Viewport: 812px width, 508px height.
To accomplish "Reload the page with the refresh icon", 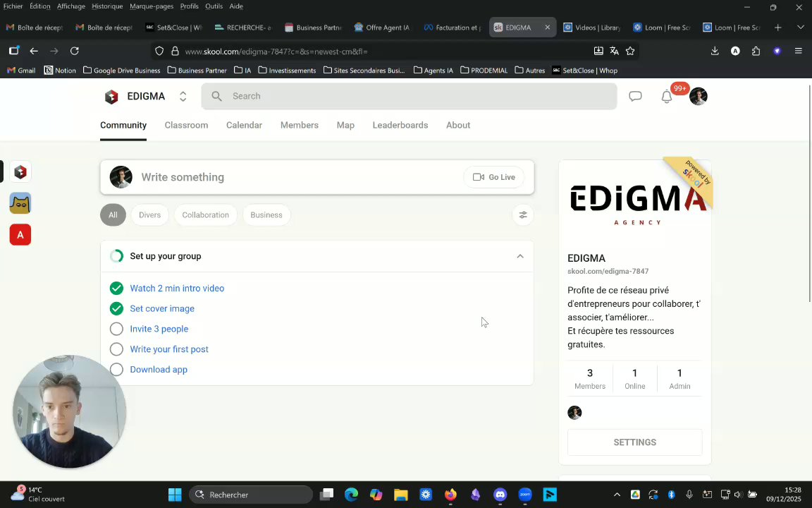I will pyautogui.click(x=75, y=51).
